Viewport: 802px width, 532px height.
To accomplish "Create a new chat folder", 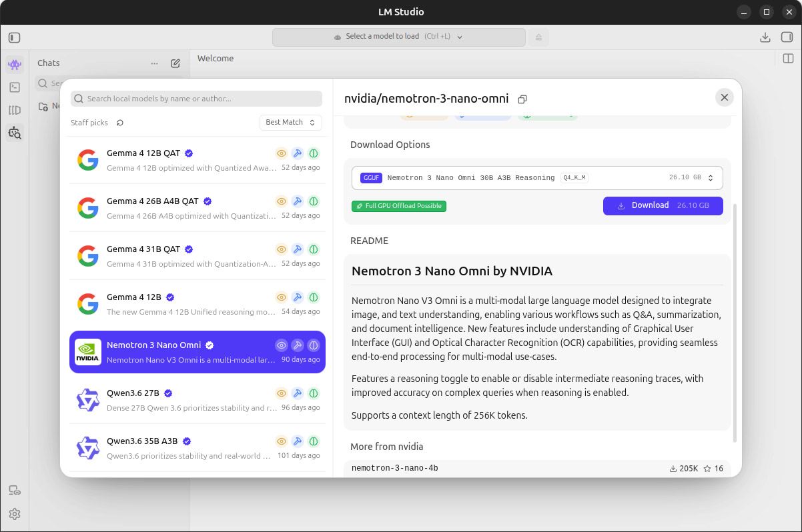I will point(43,106).
